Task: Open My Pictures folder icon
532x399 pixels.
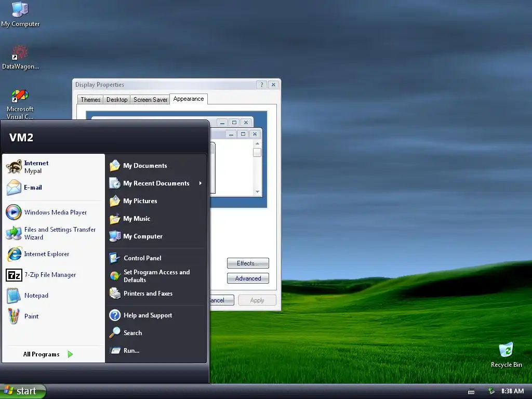Action: pyautogui.click(x=115, y=201)
